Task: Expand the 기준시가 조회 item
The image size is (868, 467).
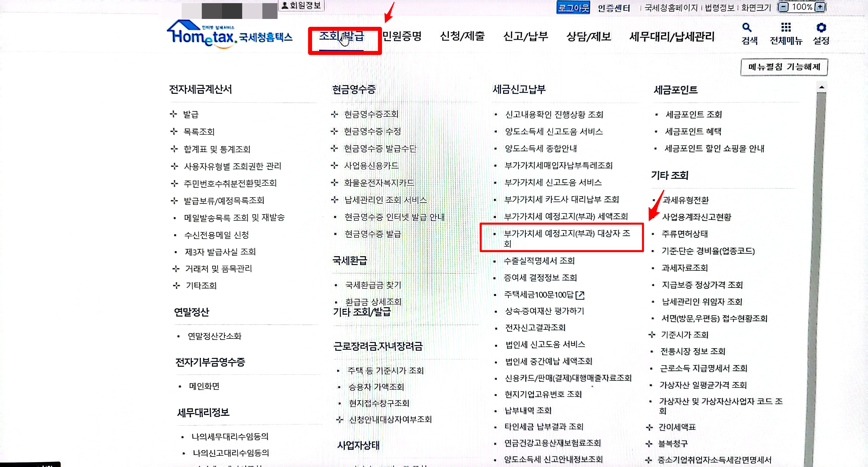Action: (652, 335)
